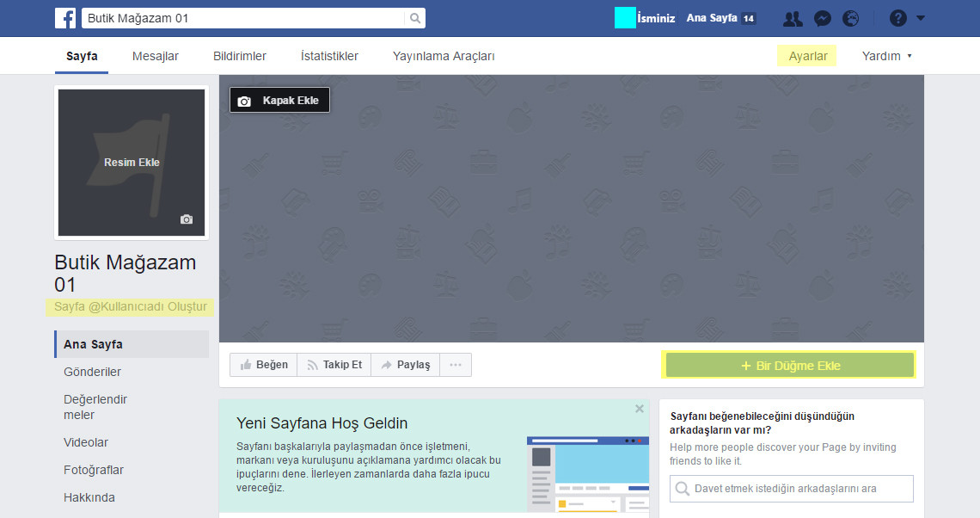Open friend requests icon
The image size is (980, 518).
point(793,19)
